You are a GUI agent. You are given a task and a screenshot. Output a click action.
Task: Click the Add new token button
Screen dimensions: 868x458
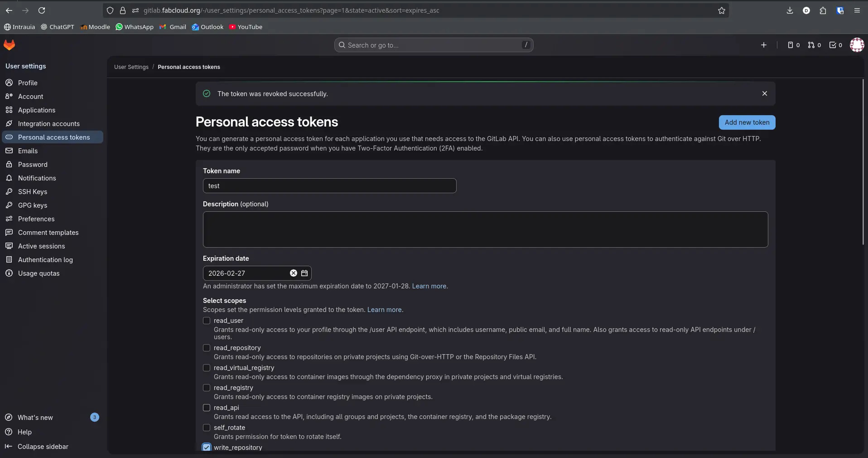[x=747, y=122]
